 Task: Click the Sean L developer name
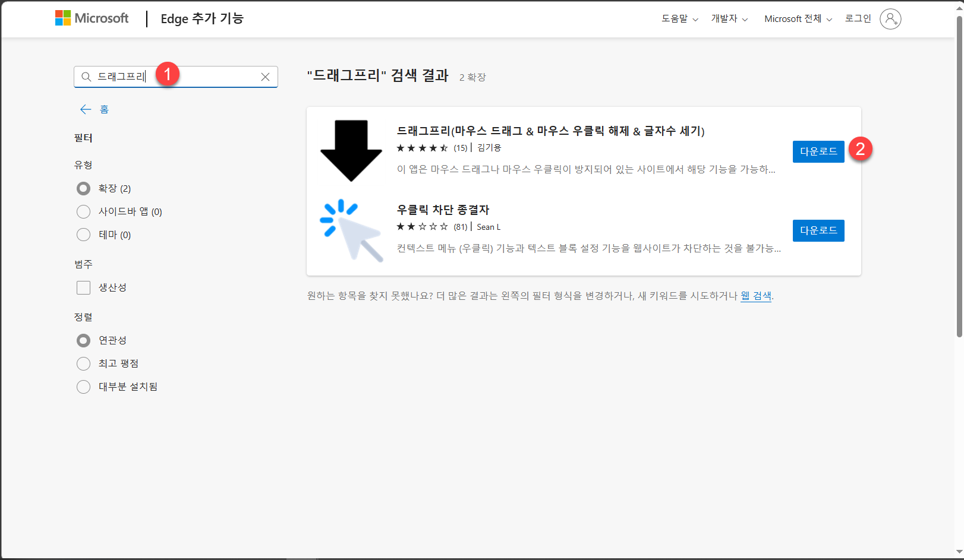coord(489,227)
